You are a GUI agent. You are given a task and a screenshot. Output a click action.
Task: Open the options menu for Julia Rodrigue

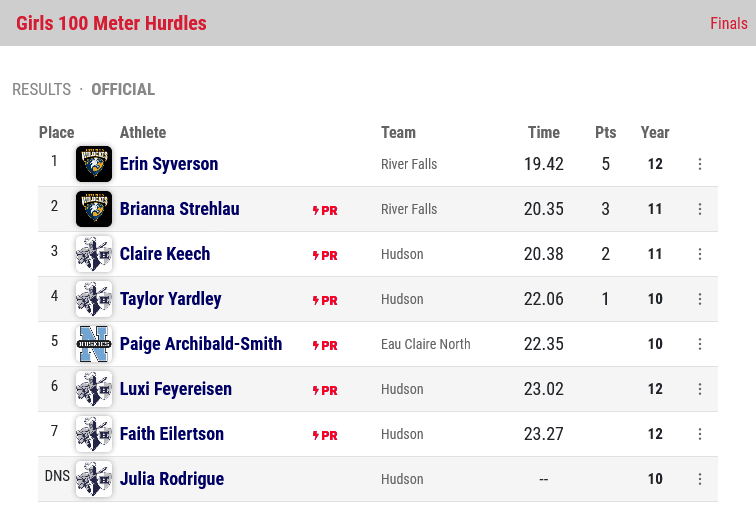700,479
